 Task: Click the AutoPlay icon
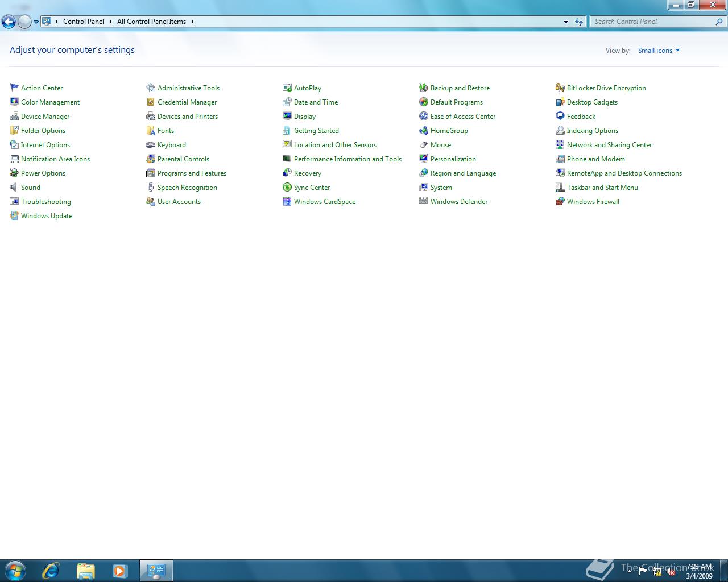coord(287,88)
